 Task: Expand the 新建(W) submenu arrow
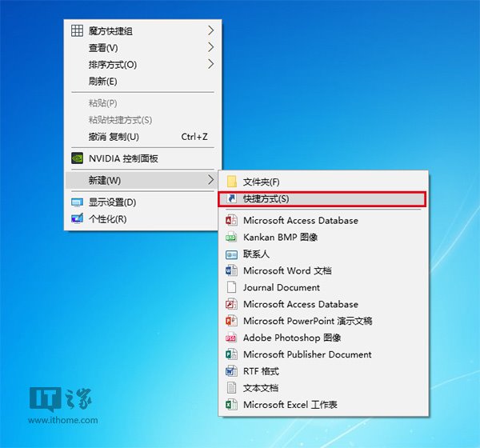tap(210, 180)
